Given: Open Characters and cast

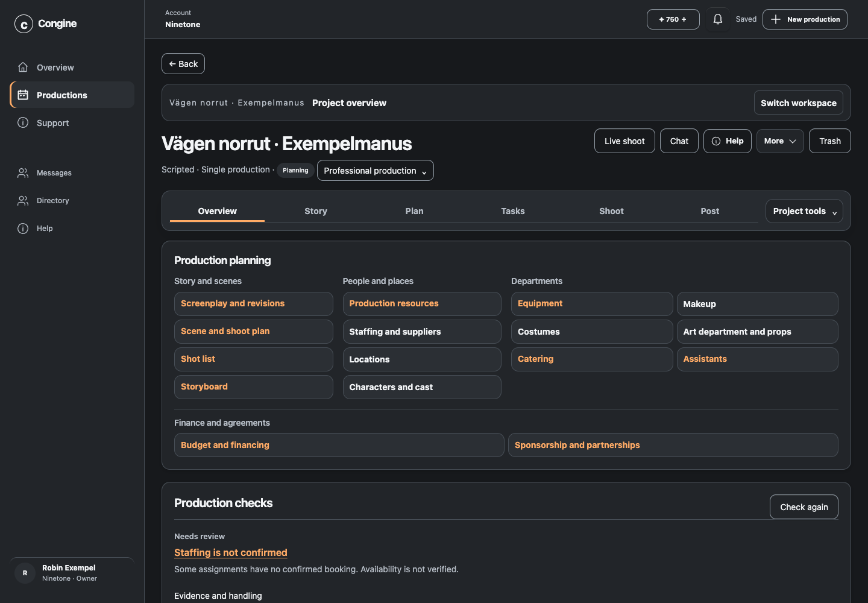Looking at the screenshot, I should (422, 387).
